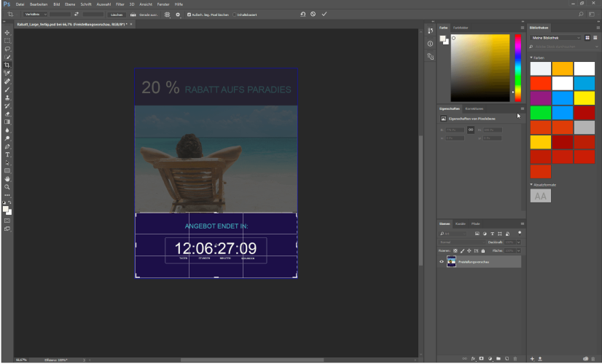The width and height of the screenshot is (602, 364).
Task: Select the Zoom tool
Action: coord(7,187)
